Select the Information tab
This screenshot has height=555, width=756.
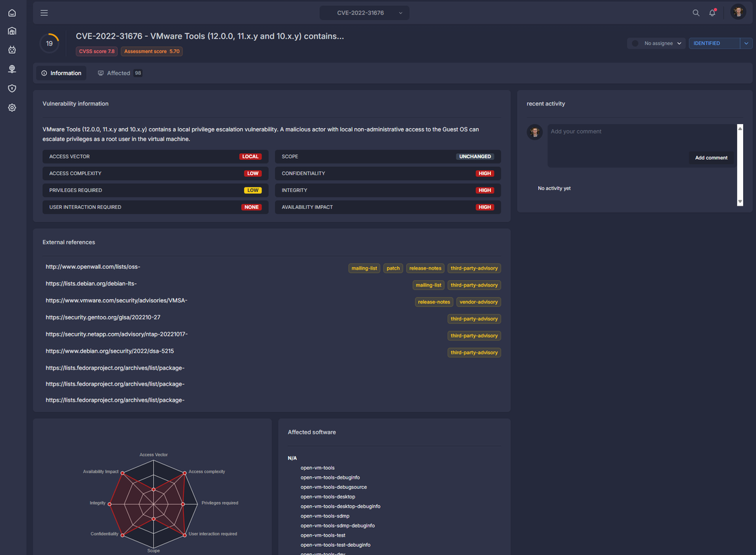(x=61, y=74)
